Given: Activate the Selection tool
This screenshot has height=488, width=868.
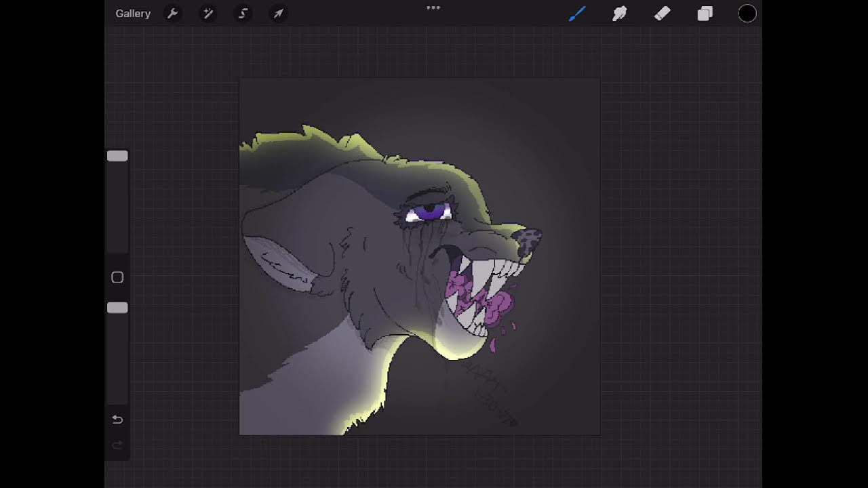Looking at the screenshot, I should click(243, 14).
